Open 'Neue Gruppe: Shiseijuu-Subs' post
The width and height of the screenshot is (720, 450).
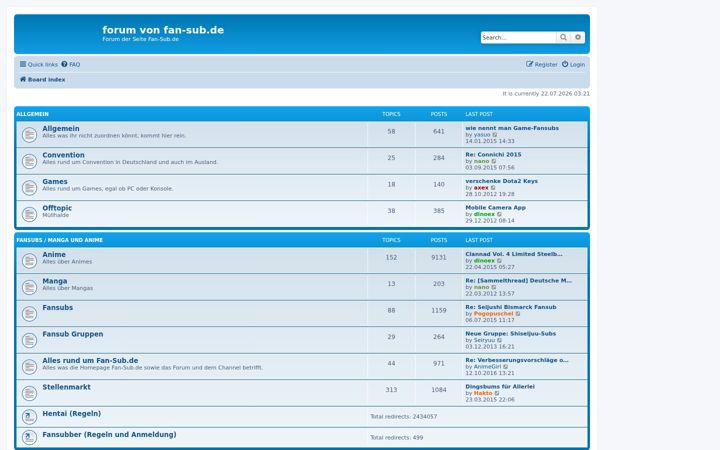(x=511, y=334)
